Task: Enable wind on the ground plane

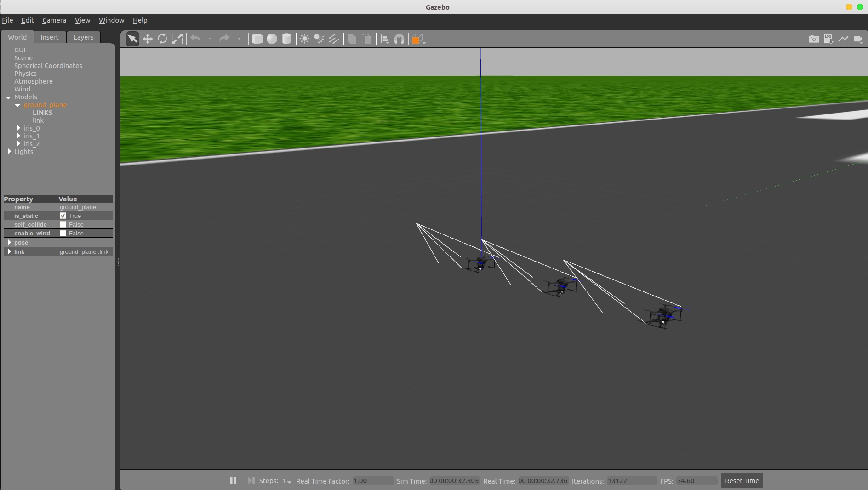Action: (63, 234)
